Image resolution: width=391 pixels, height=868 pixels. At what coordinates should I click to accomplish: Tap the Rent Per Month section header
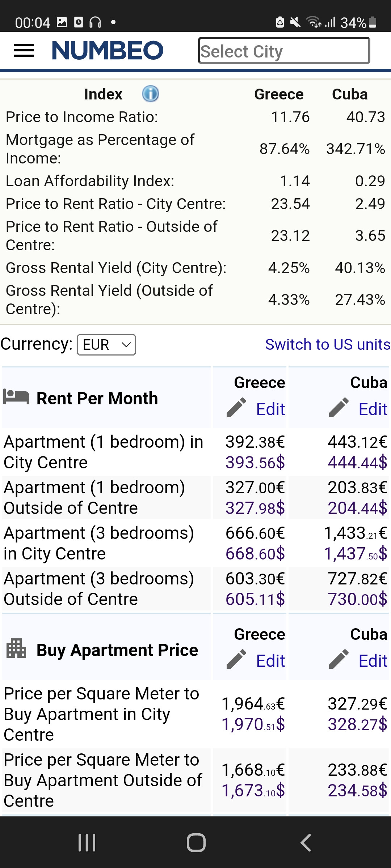coord(97,399)
